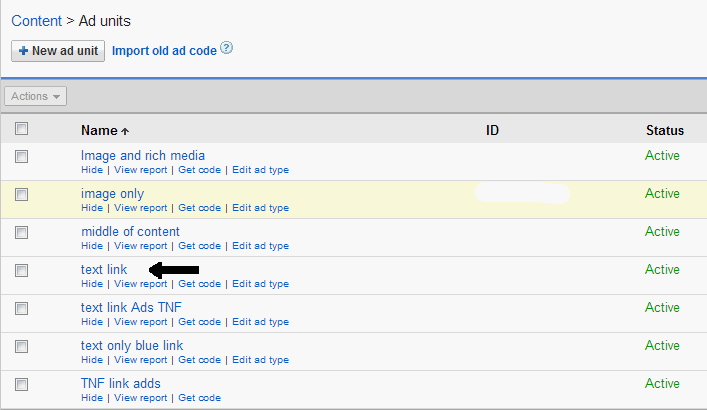Get code for TNF link adds
Image resolution: width=707 pixels, height=410 pixels.
[199, 398]
